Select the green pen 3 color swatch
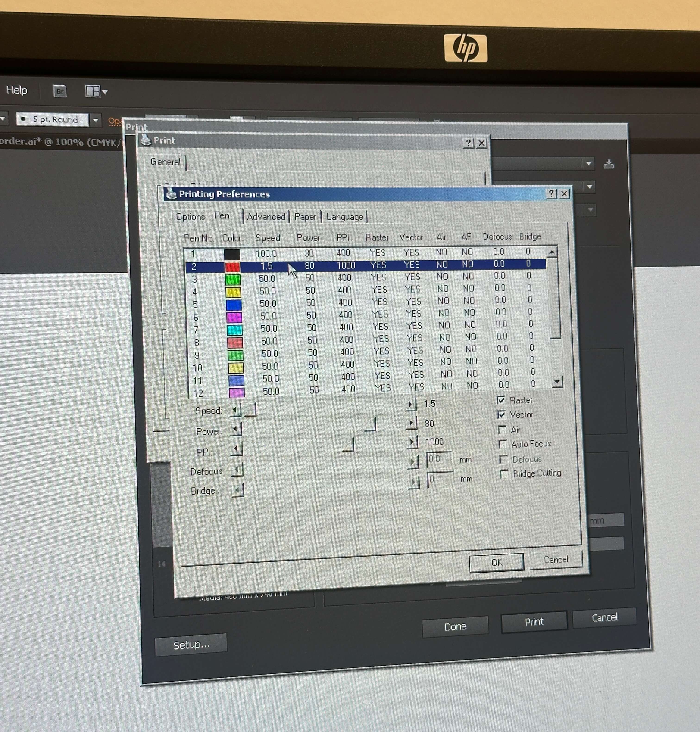This screenshot has width=700, height=732. pos(233,279)
